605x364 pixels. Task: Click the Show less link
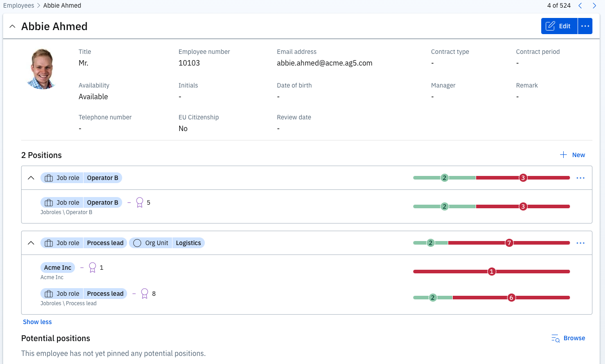pos(37,322)
